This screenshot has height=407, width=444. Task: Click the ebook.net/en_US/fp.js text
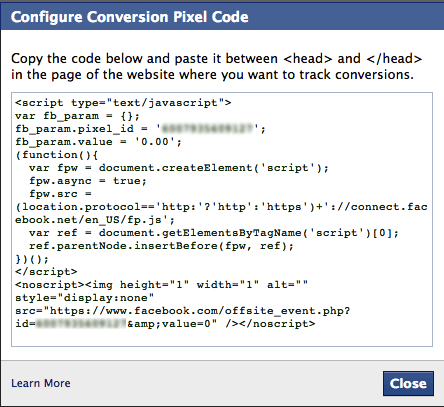[95, 220]
